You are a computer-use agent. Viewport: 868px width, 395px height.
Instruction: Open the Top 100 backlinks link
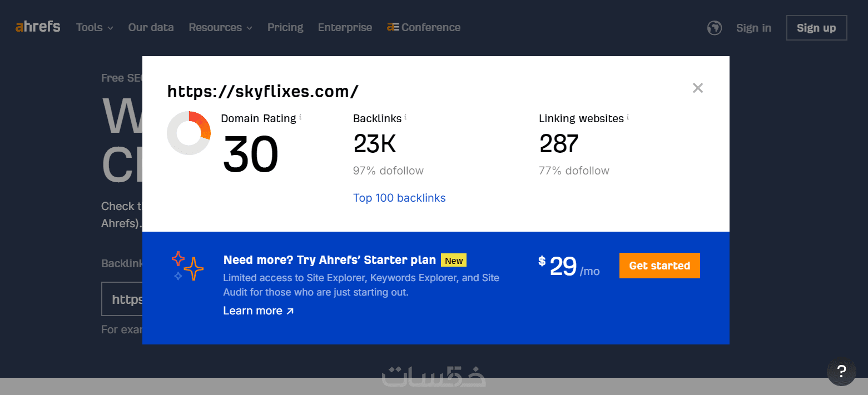(x=399, y=198)
